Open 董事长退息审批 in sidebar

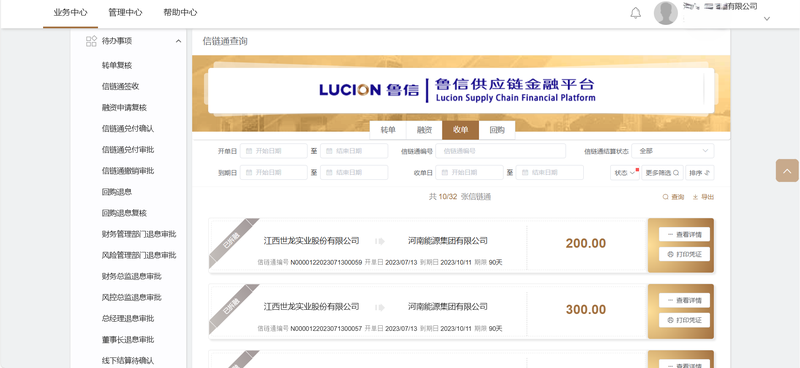point(128,339)
